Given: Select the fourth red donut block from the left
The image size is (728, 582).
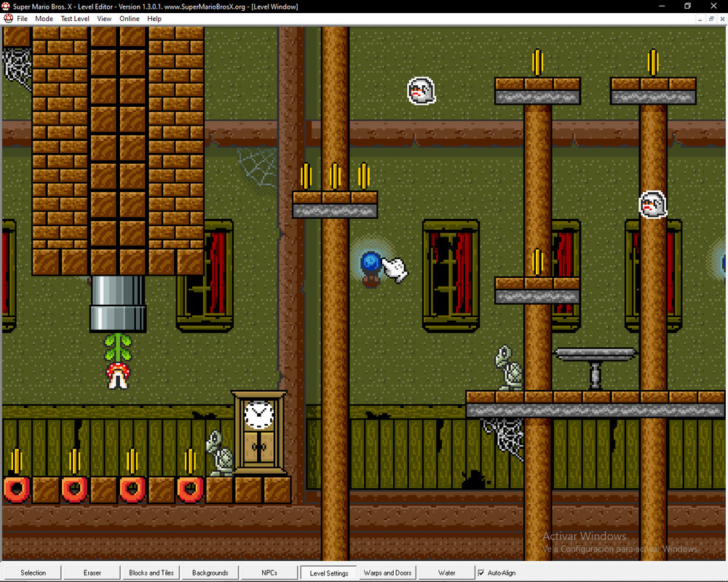Looking at the screenshot, I should [x=190, y=490].
